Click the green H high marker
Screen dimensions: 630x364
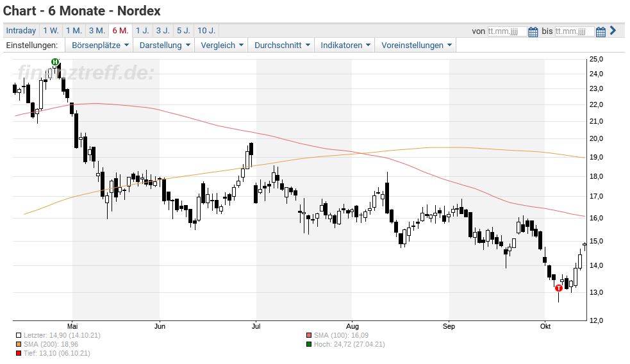[x=55, y=62]
